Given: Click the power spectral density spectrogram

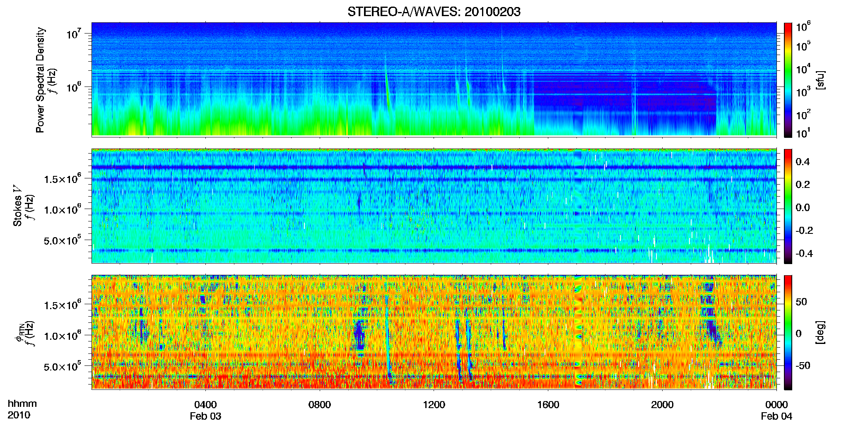Looking at the screenshot, I should point(434,79).
